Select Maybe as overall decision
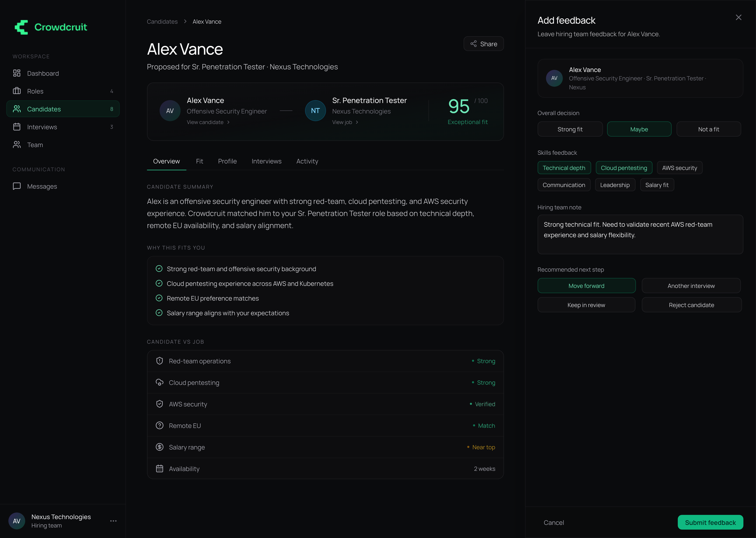 coord(639,129)
